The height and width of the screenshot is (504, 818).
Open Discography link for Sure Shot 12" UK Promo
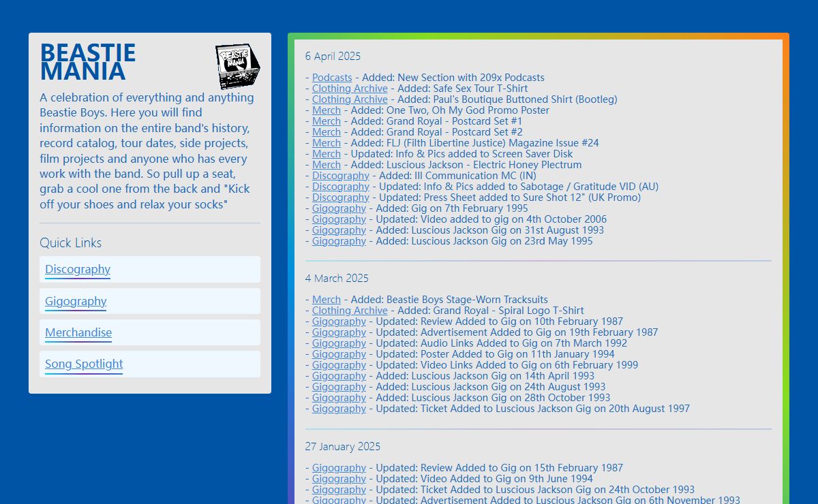[341, 198]
